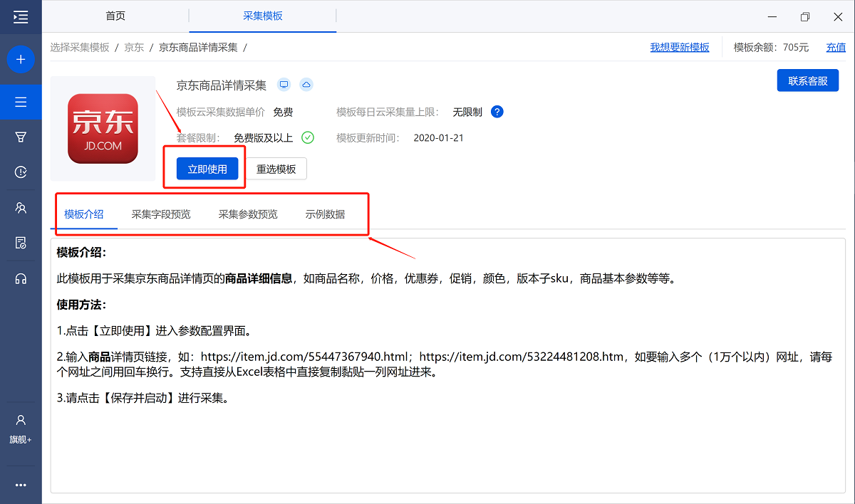Open the 模板介绍 tab
855x504 pixels.
tap(84, 214)
